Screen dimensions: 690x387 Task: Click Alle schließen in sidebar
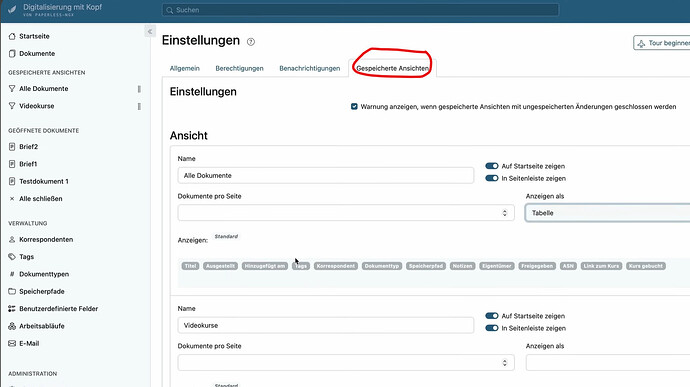point(40,199)
